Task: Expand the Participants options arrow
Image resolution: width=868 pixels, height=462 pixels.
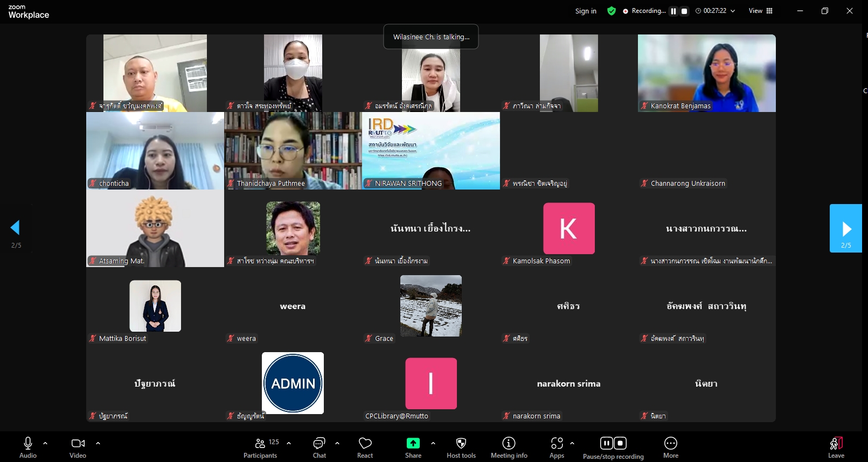Action: click(289, 443)
